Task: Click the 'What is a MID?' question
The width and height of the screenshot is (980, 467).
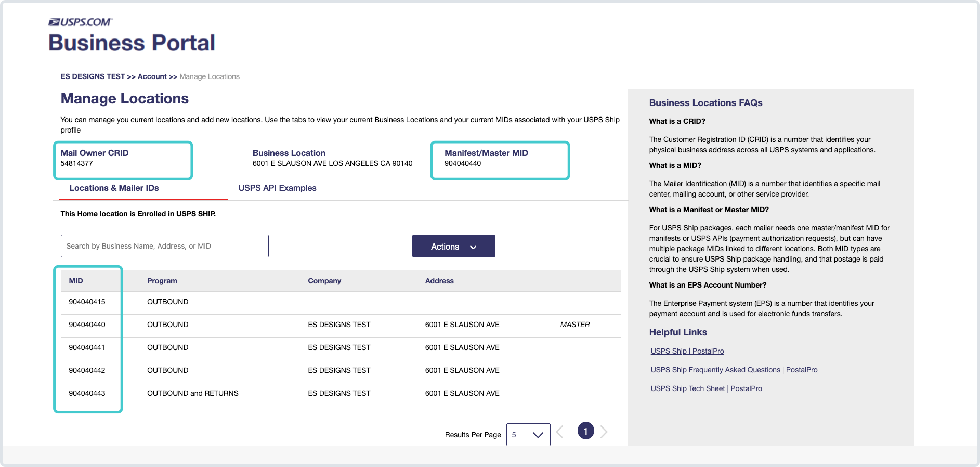Action: [x=675, y=165]
